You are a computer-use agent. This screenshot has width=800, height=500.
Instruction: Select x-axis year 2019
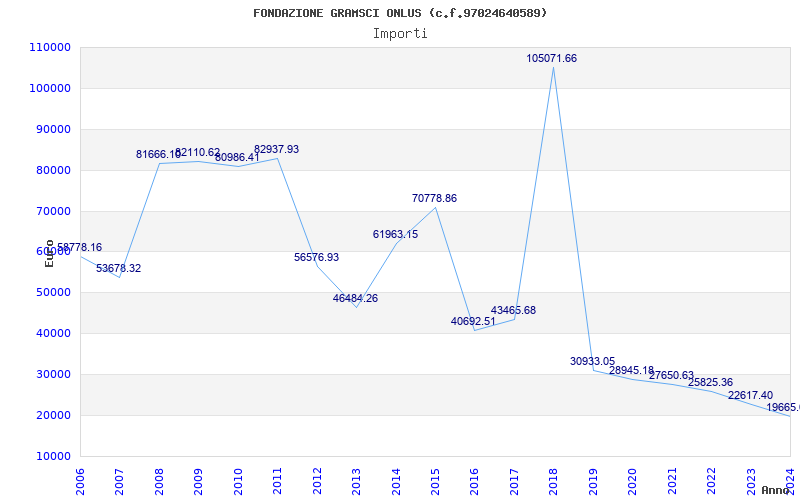[x=593, y=481]
